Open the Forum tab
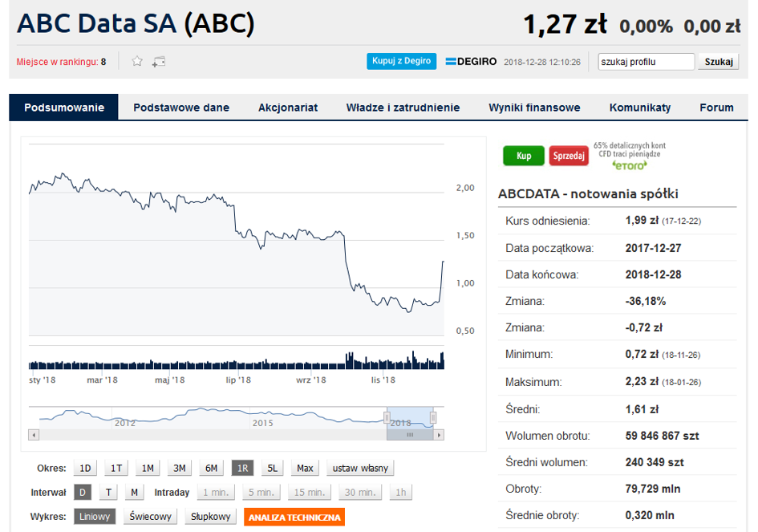 click(x=716, y=108)
